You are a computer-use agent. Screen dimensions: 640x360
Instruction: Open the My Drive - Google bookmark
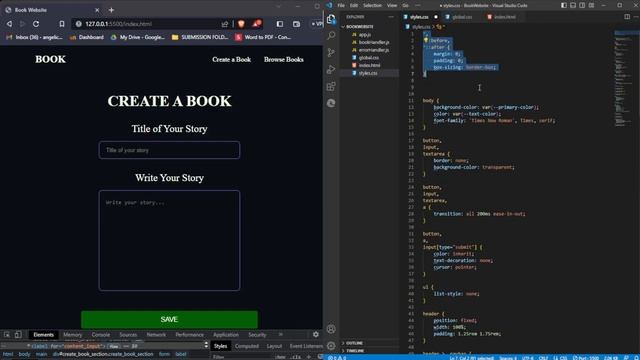(138, 37)
